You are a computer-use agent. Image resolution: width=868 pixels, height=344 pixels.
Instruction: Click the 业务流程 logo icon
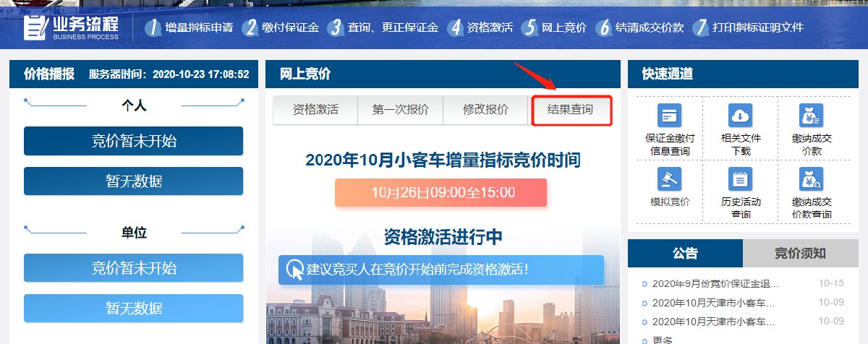35,27
